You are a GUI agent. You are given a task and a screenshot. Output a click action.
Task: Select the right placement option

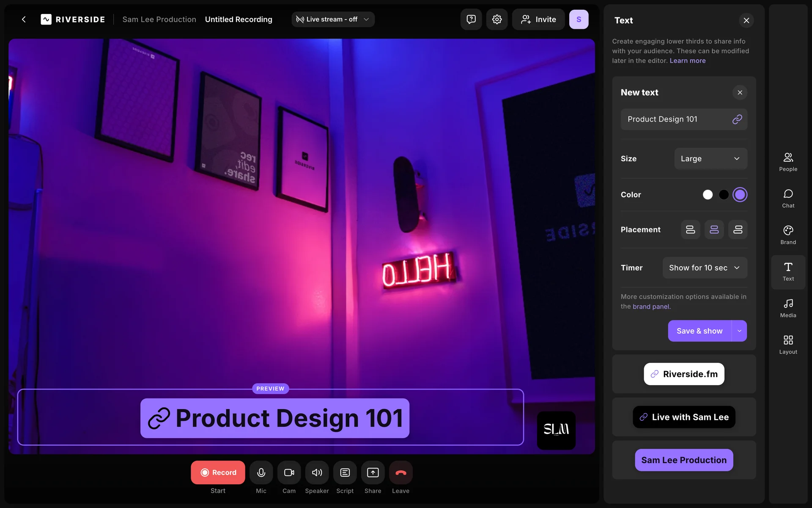[738, 229]
